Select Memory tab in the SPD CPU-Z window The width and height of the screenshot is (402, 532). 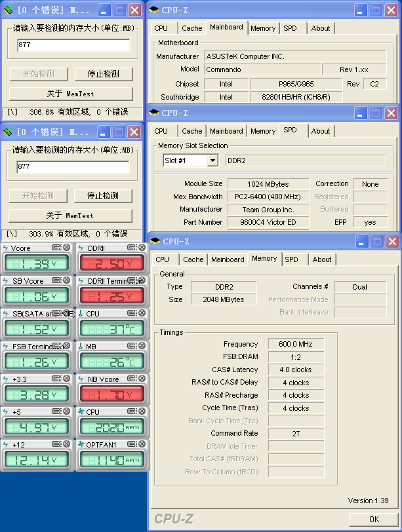[262, 131]
